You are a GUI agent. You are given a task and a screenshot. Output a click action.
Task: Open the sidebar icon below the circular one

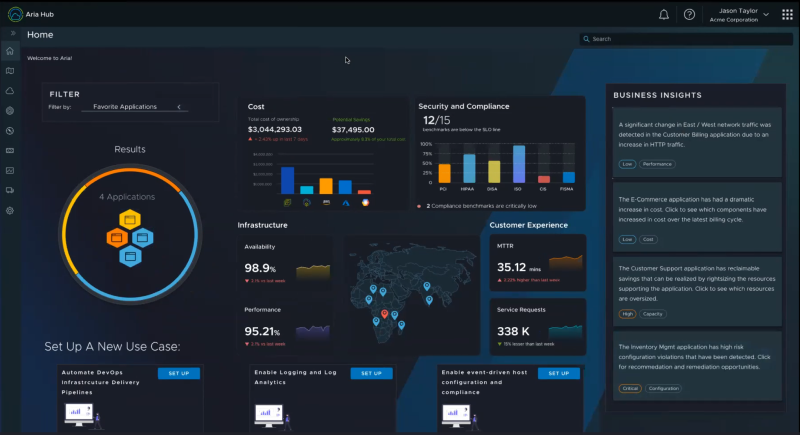10,131
